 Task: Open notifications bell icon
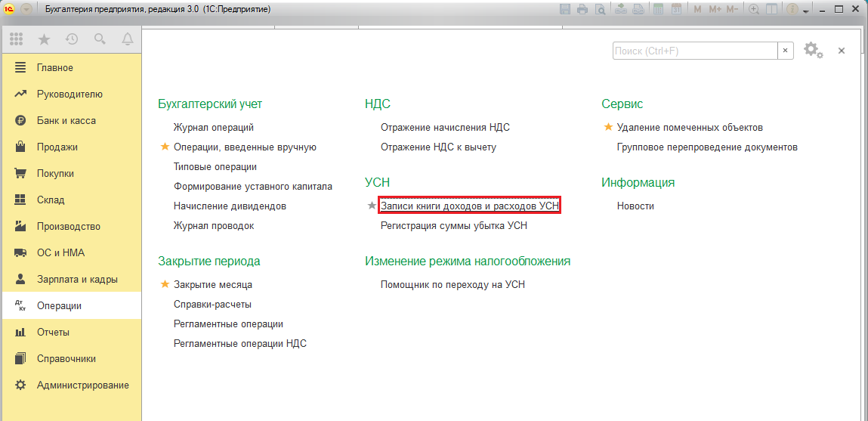[127, 39]
